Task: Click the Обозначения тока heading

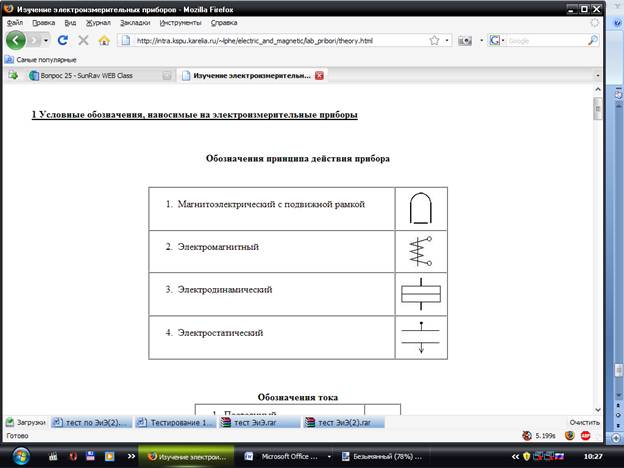Action: click(298, 397)
